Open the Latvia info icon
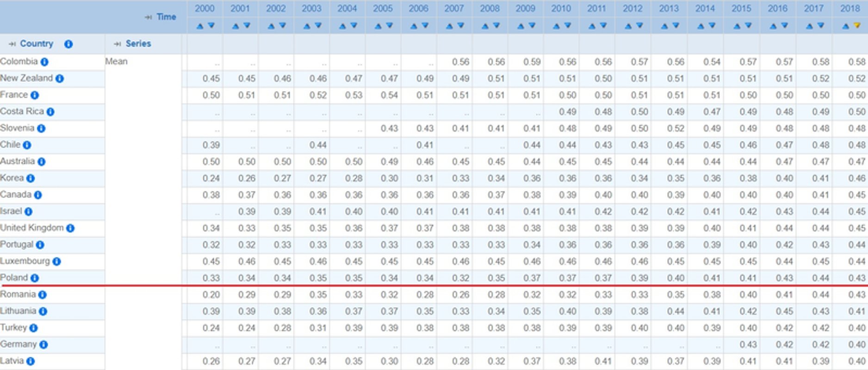The image size is (868, 370). click(x=31, y=361)
